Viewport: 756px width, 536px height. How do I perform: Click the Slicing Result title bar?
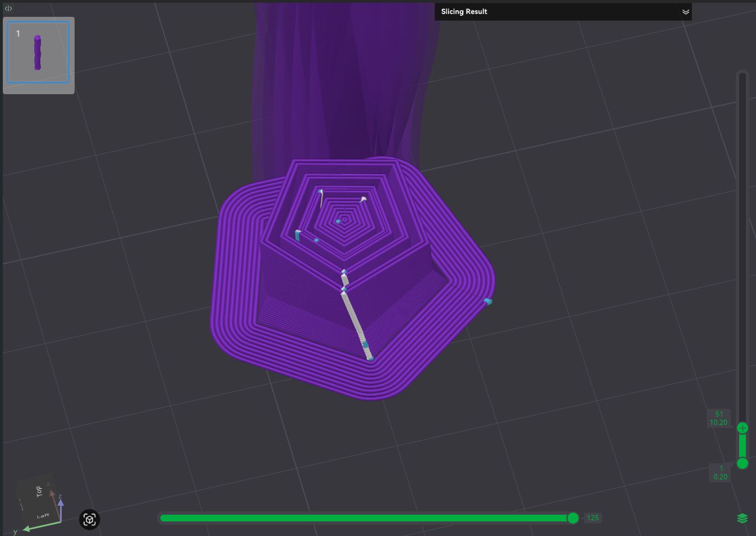click(563, 12)
